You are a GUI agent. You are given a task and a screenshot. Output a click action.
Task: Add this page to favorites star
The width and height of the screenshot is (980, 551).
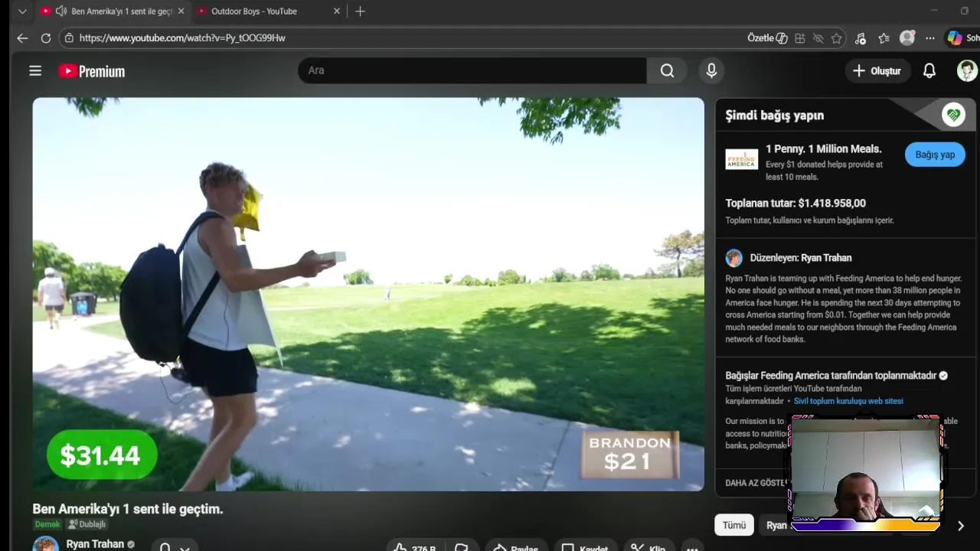tap(837, 37)
